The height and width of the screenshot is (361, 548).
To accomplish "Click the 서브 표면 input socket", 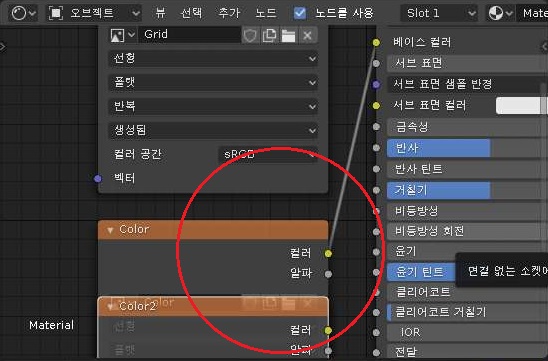I will point(376,64).
